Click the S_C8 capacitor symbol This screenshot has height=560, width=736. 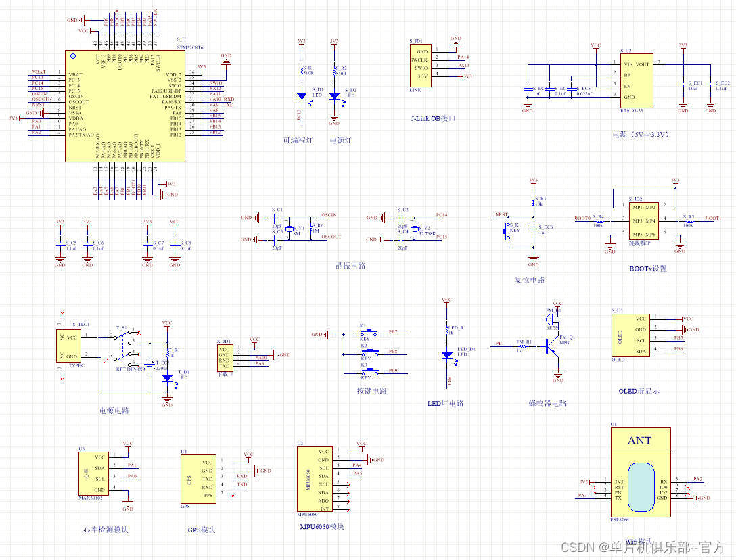click(x=175, y=244)
